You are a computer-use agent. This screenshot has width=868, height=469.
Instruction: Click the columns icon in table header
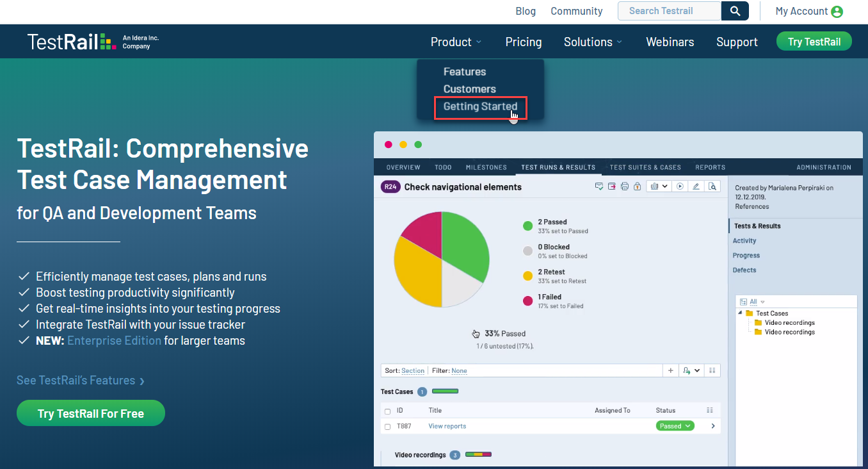tap(709, 410)
